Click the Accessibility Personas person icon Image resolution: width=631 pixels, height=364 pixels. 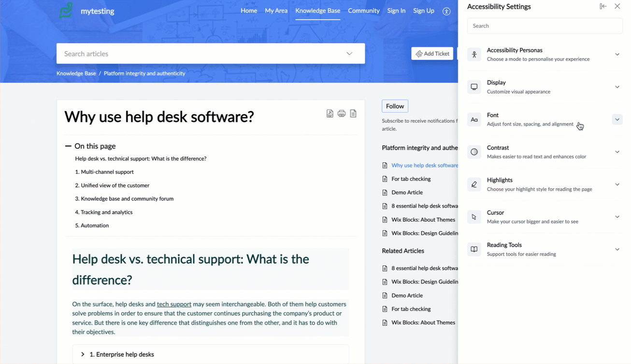(x=474, y=55)
